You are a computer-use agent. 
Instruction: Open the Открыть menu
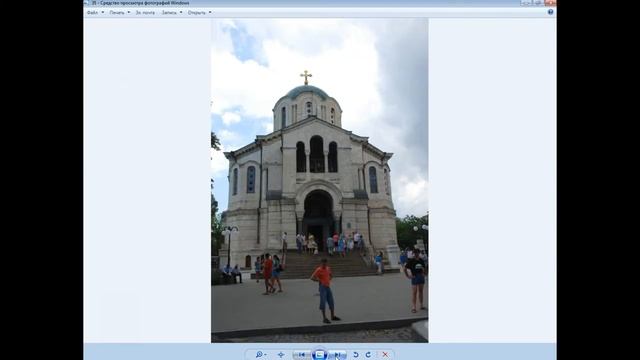199,13
